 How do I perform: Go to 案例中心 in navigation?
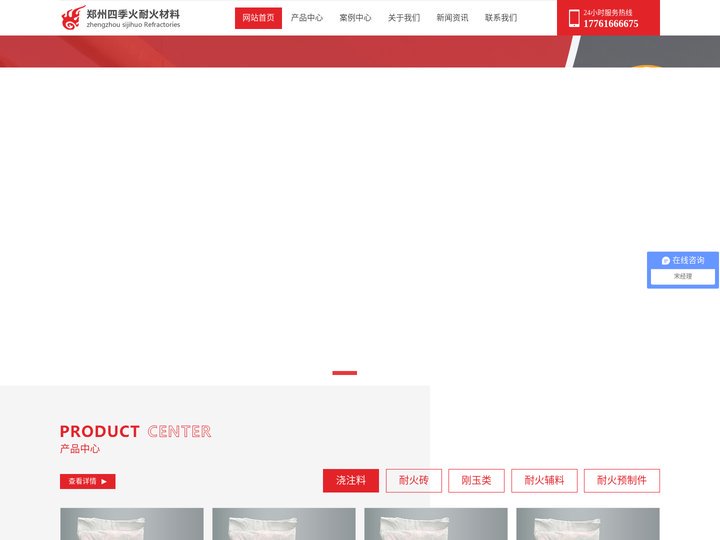coord(355,18)
